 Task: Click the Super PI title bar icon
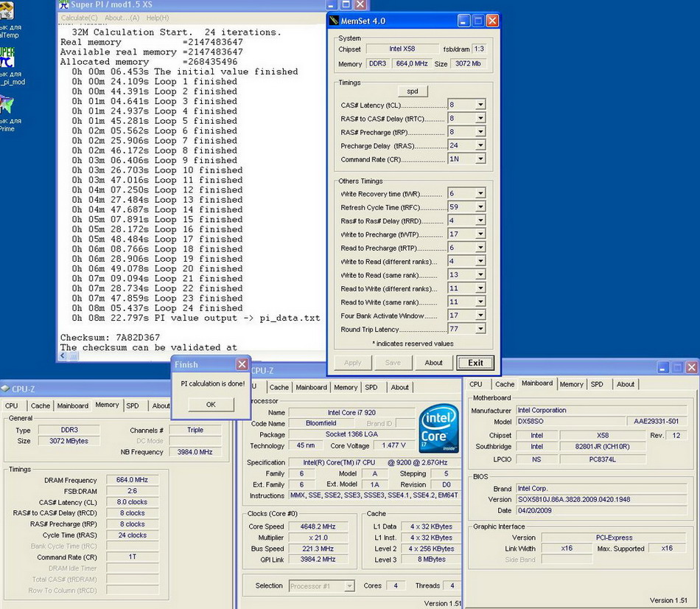(x=64, y=5)
